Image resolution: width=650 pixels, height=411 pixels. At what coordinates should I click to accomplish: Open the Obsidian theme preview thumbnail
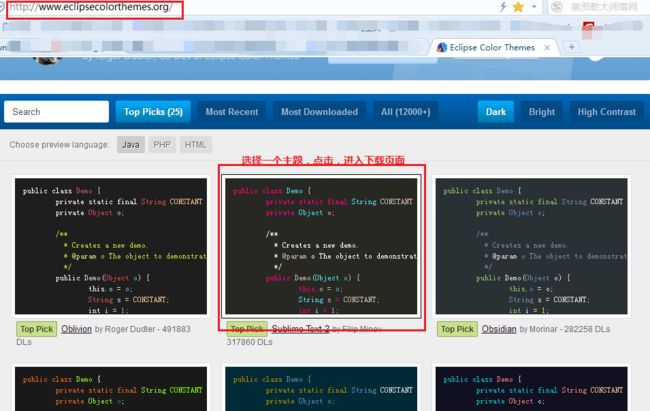pos(531,246)
